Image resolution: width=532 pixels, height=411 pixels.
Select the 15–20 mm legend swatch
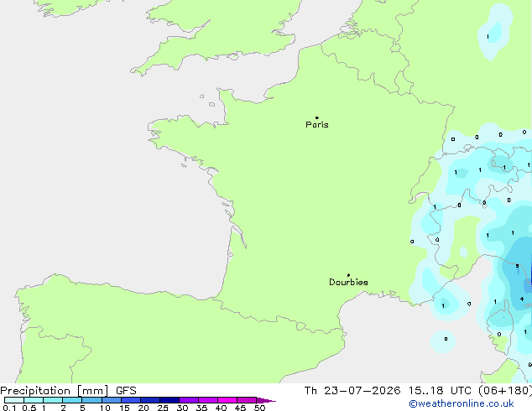131,400
